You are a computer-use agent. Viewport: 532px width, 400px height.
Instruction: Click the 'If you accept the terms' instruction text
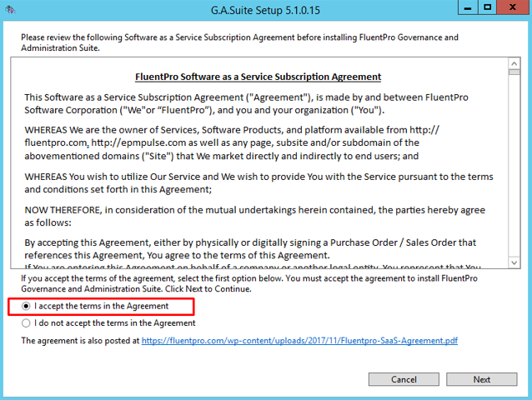click(x=249, y=283)
